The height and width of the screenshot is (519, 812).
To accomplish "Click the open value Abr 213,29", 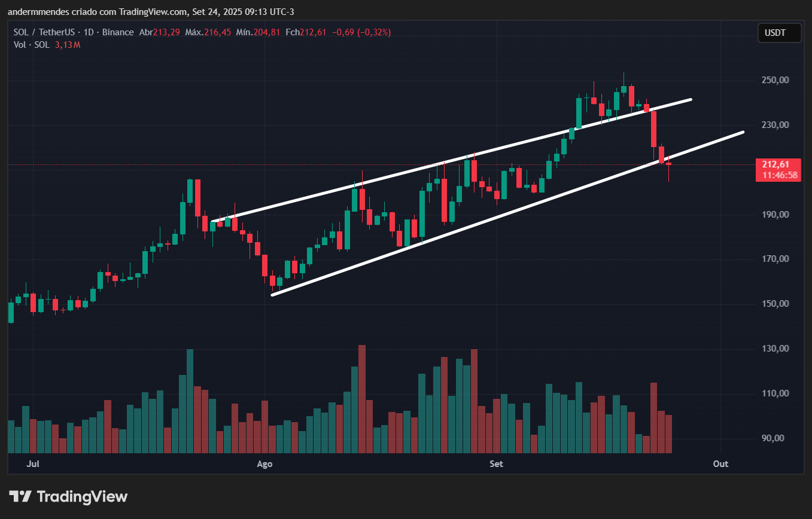I will [x=159, y=32].
